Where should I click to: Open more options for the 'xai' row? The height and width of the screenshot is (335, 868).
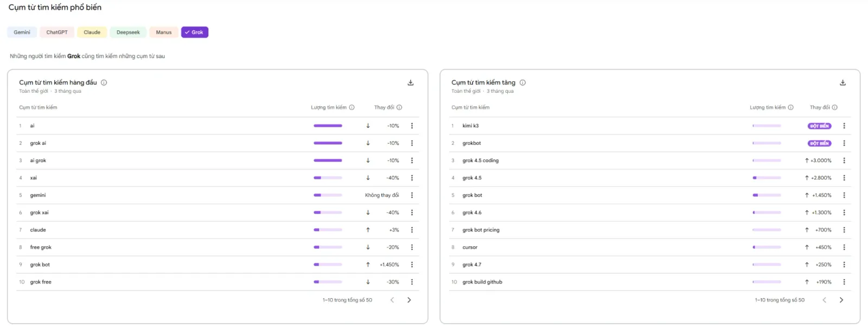(x=412, y=178)
